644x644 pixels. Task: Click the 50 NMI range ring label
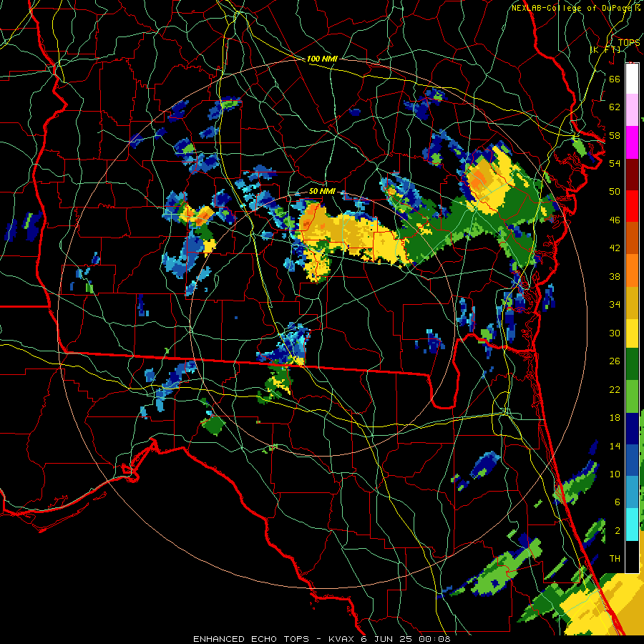pos(322,191)
